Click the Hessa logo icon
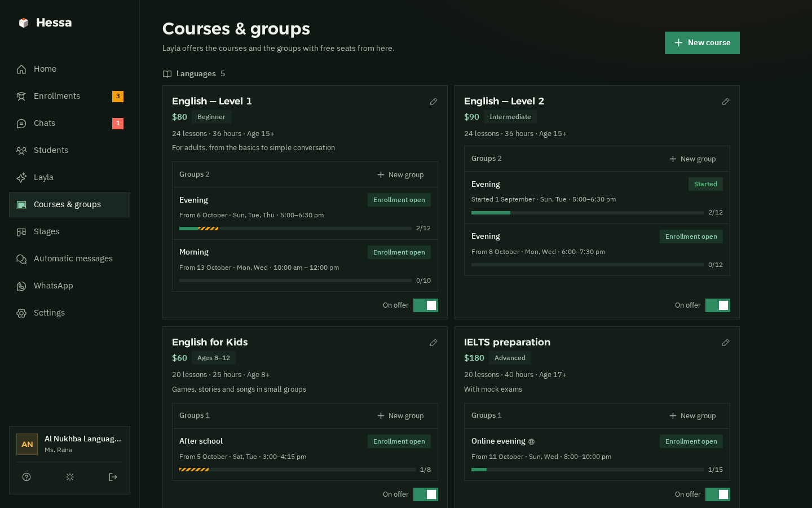Image resolution: width=812 pixels, height=508 pixels. pyautogui.click(x=23, y=23)
